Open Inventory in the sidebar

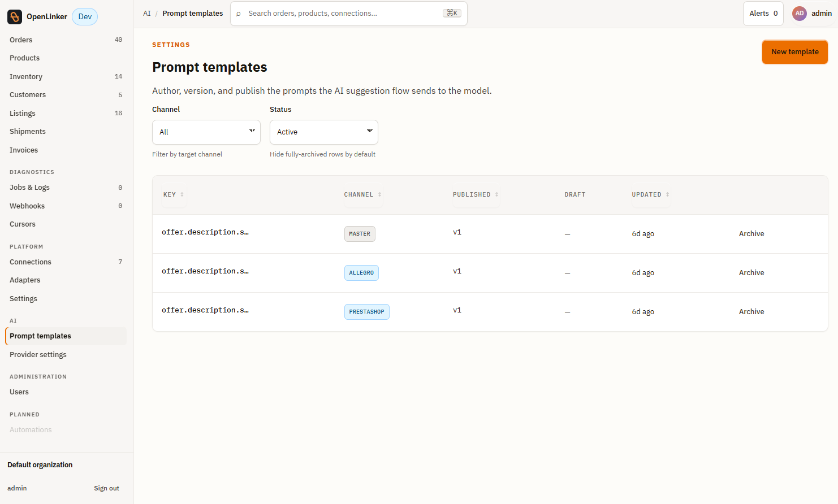click(x=66, y=77)
